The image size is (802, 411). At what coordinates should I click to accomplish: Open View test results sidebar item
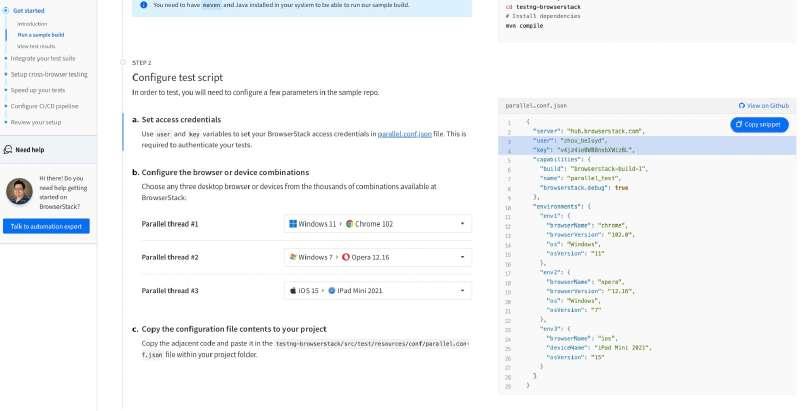[36, 46]
